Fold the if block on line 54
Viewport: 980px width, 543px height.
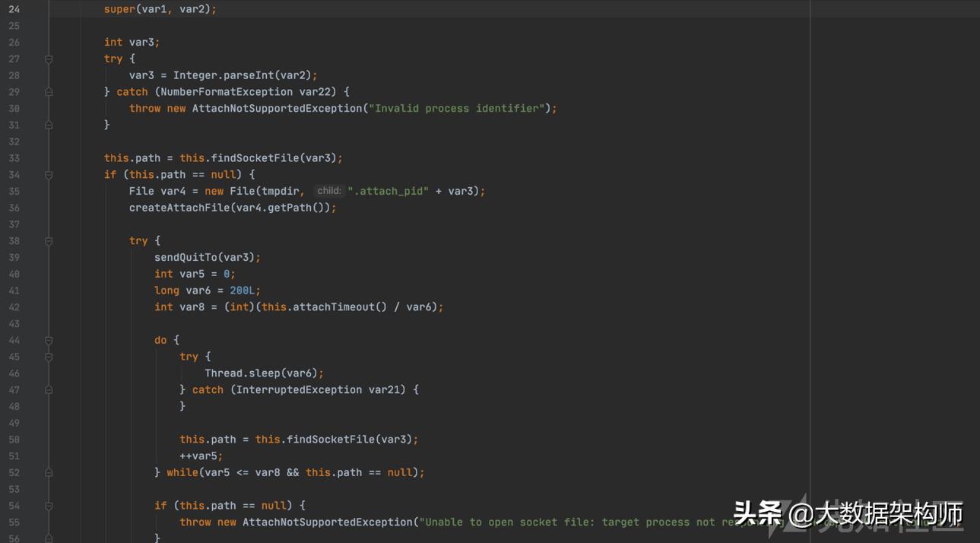click(x=48, y=505)
